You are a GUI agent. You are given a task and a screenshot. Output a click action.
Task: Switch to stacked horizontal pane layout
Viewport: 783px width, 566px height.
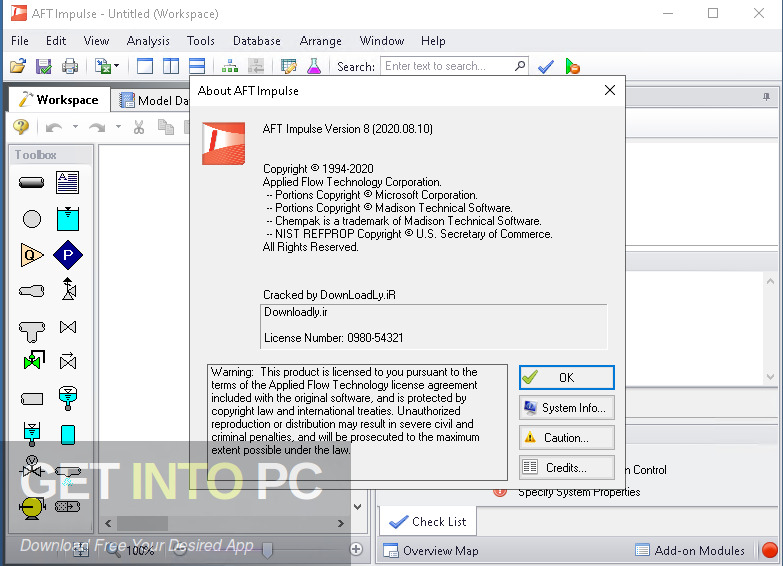coord(197,66)
